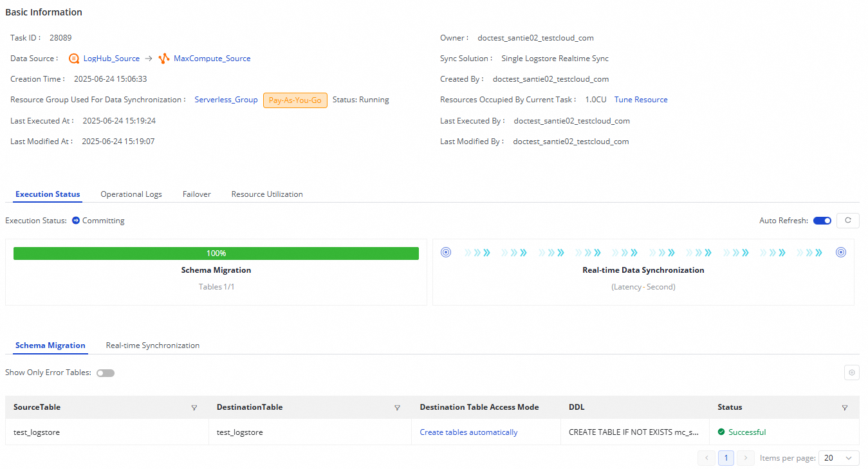Click Single Logstore Realtime Sync text
This screenshot has height=469, width=868.
tap(555, 59)
